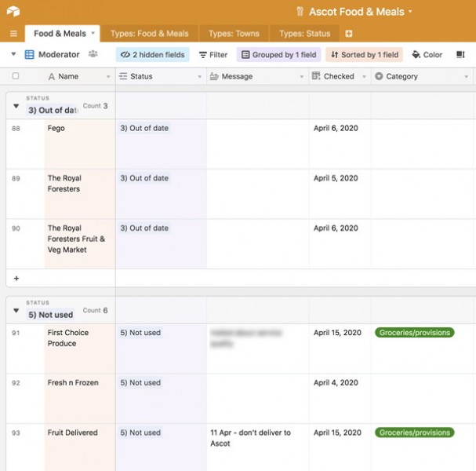
Task: Add new row with plus icon
Action: pyautogui.click(x=16, y=279)
